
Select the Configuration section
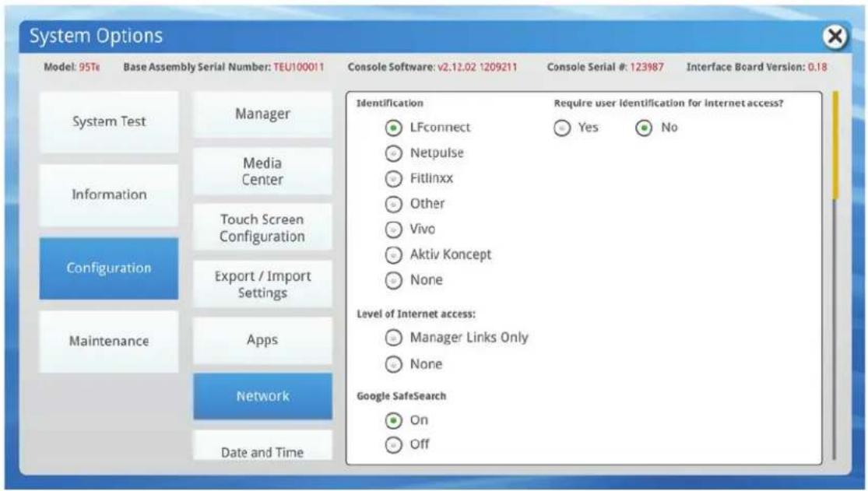click(109, 268)
